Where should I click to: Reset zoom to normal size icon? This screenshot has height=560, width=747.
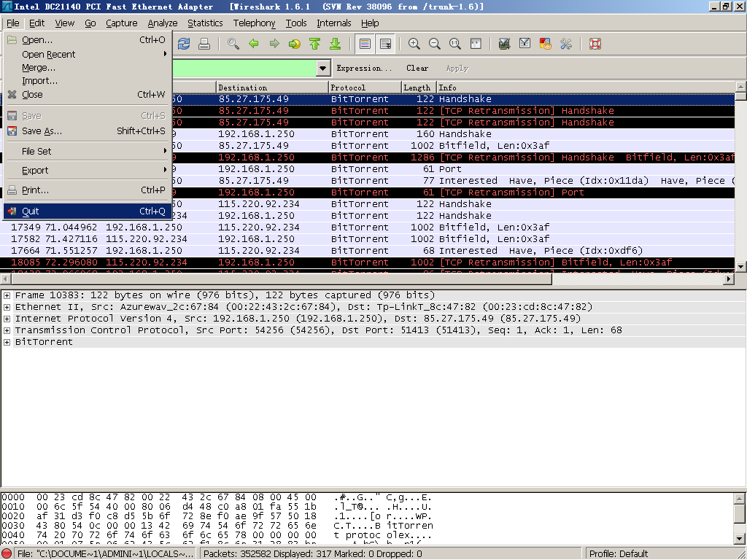coord(455,44)
